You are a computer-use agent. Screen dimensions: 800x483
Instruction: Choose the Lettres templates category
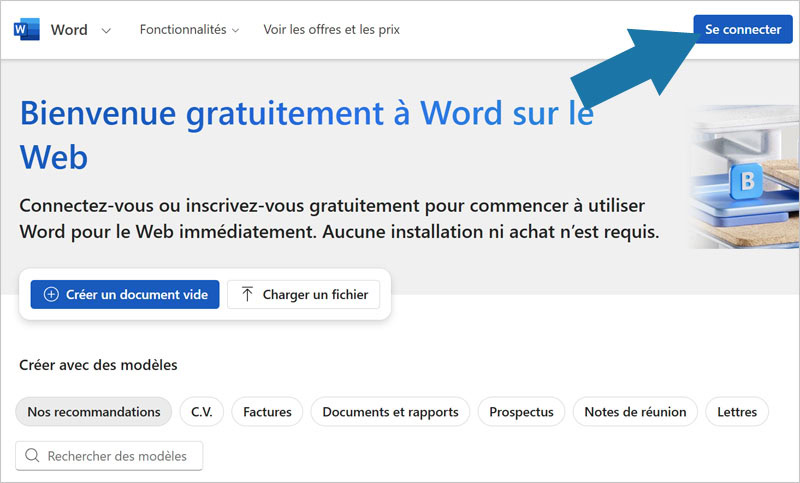[x=737, y=412]
